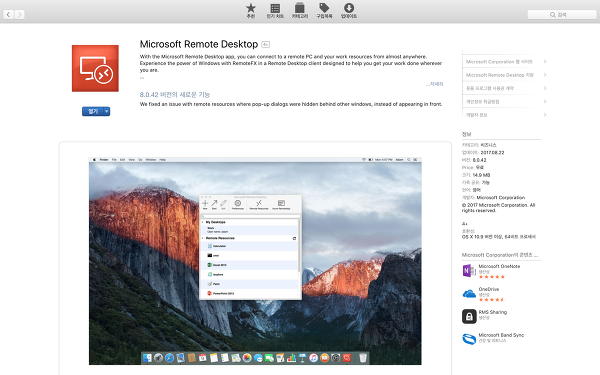Open the OneDrive app title
600x375 pixels.
click(x=489, y=289)
